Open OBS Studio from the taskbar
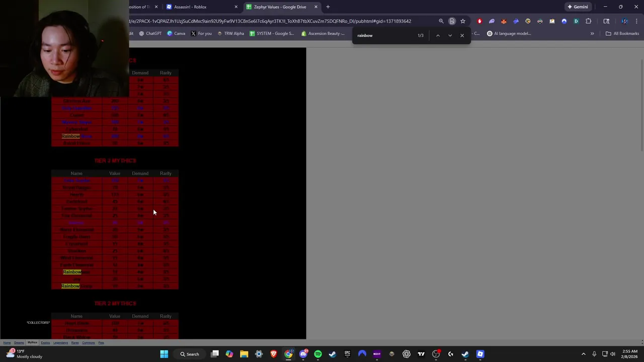This screenshot has height=362, width=644. 436,354
